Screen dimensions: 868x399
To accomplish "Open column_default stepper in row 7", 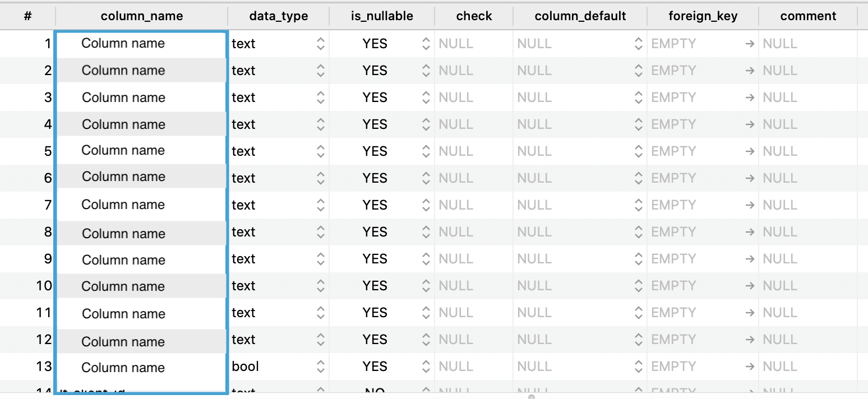I will (x=638, y=205).
